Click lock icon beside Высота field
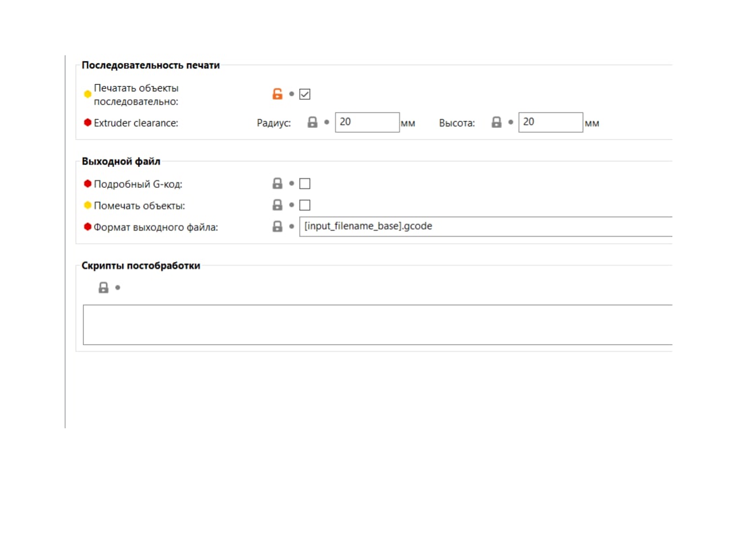Image resolution: width=756 pixels, height=534 pixels. point(497,123)
